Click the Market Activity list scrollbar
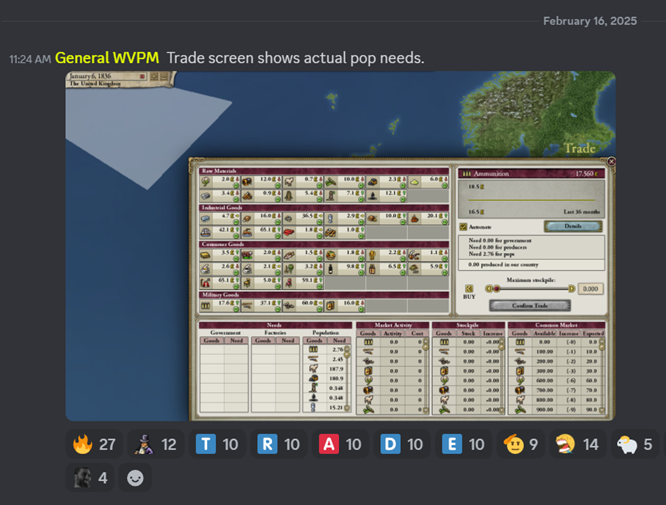Viewport: 666px width, 505px height. 426,376
